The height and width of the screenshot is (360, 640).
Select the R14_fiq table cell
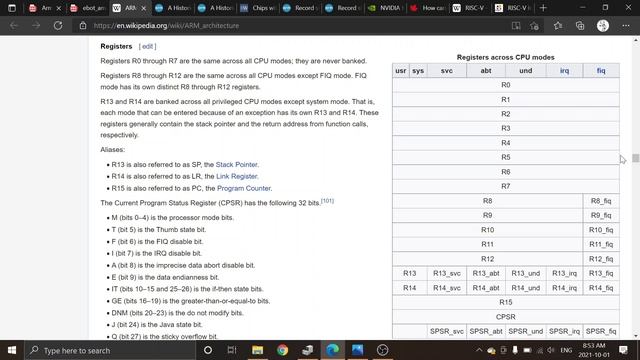point(601,288)
